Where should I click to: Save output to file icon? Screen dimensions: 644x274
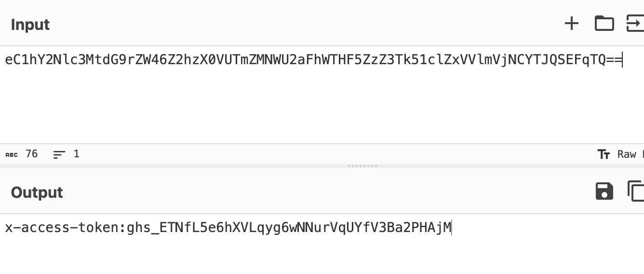[604, 191]
